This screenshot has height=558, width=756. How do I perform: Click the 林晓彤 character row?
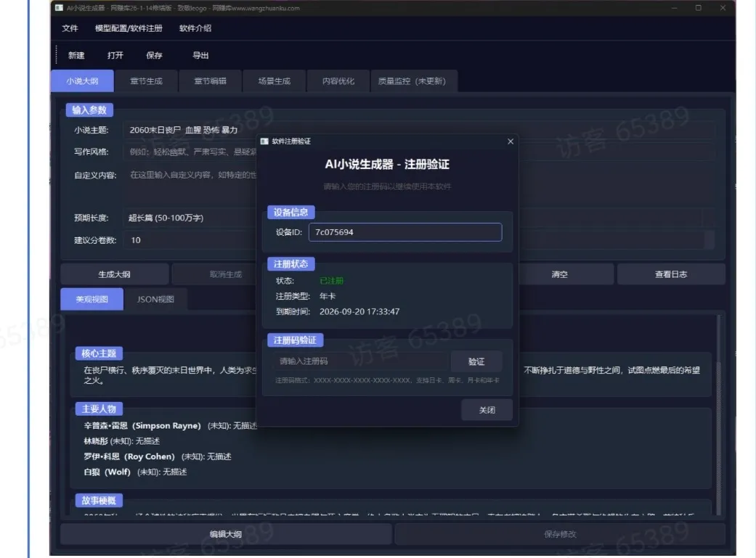point(121,441)
